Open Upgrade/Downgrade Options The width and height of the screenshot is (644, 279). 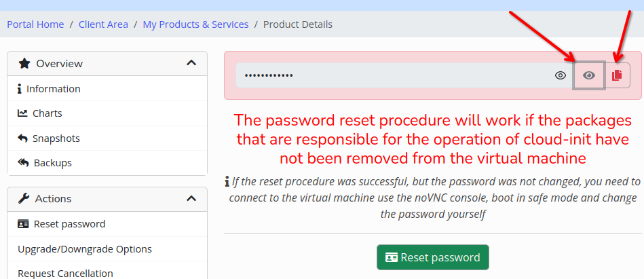point(85,249)
